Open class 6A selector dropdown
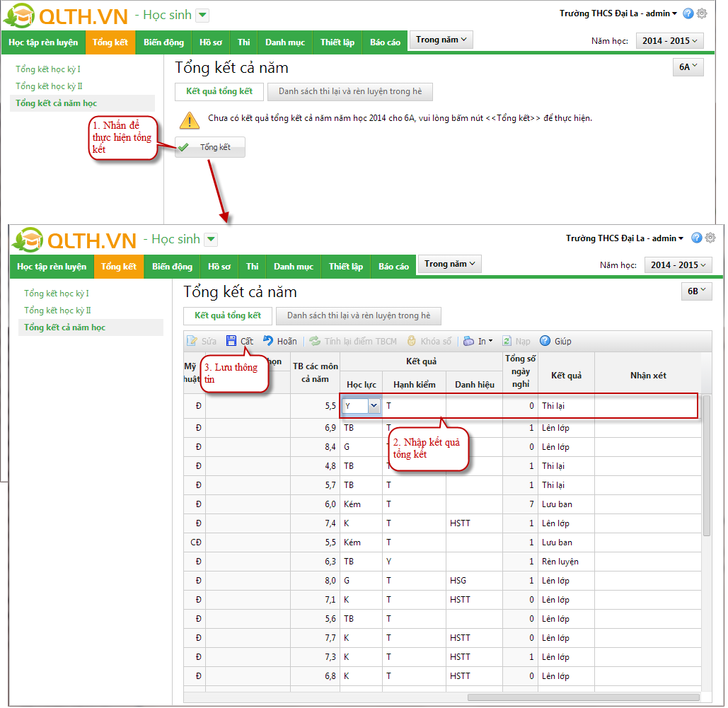Viewport: 728px width, 708px height. coord(688,67)
